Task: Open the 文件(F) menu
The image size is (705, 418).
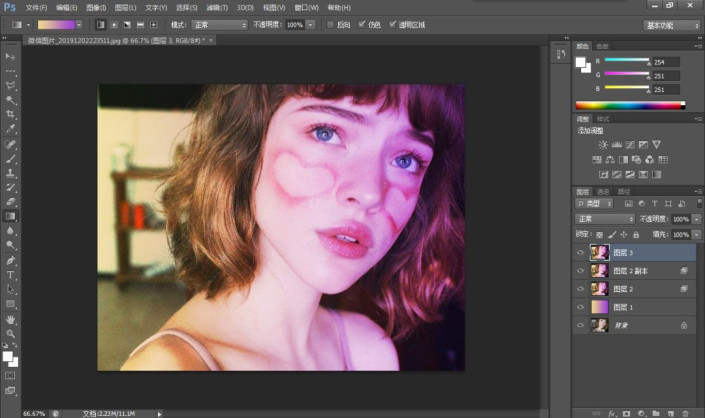Action: [x=36, y=8]
